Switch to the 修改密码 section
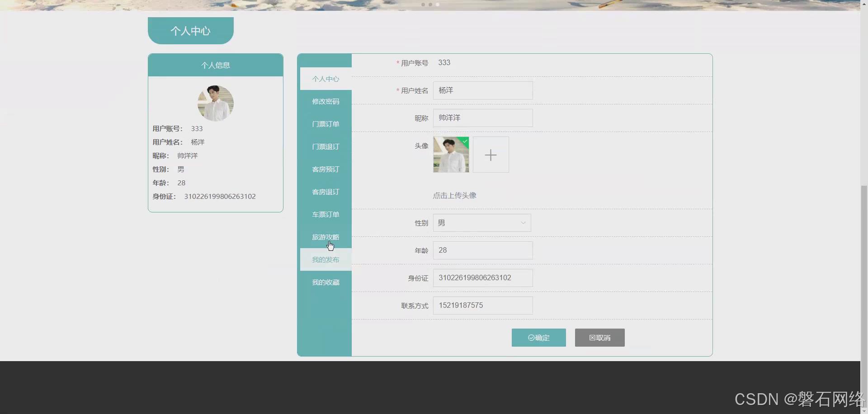 [x=325, y=101]
